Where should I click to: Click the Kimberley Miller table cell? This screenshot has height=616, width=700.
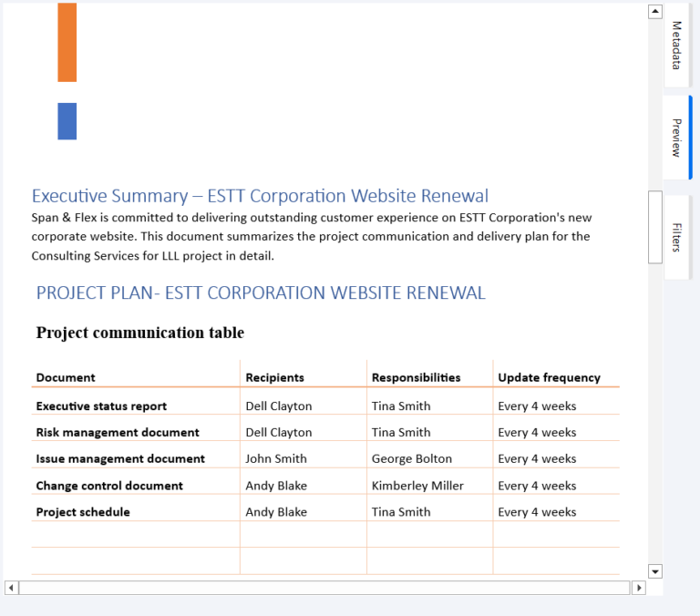(417, 486)
